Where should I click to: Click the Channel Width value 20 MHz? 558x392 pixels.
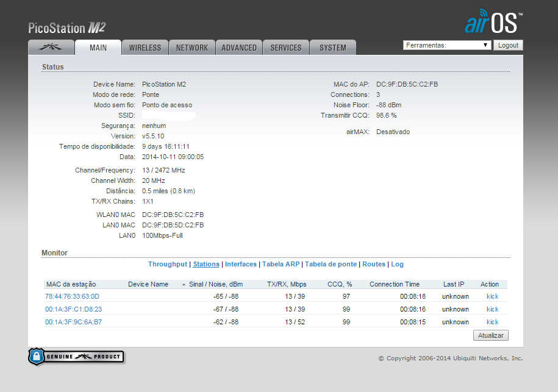click(154, 180)
